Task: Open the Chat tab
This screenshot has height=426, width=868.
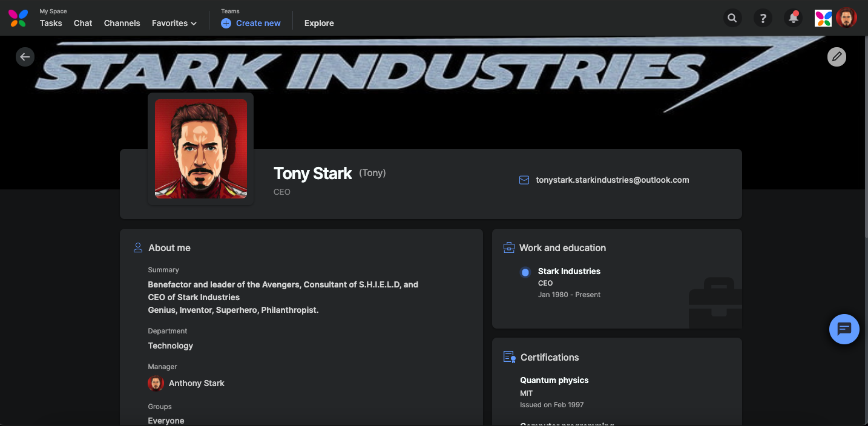Action: [83, 23]
